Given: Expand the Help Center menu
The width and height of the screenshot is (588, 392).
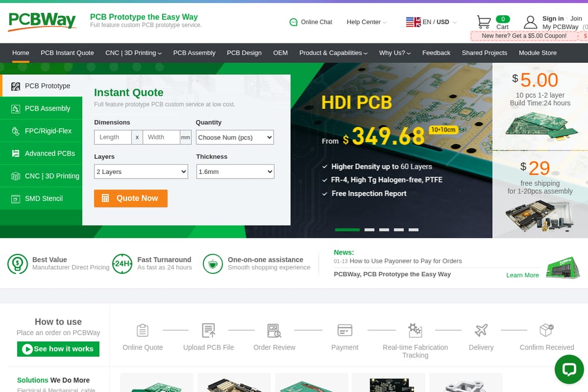Looking at the screenshot, I should tap(366, 22).
